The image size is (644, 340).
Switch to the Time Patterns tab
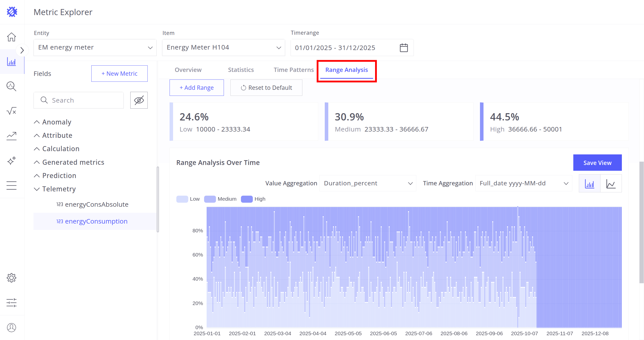point(294,70)
